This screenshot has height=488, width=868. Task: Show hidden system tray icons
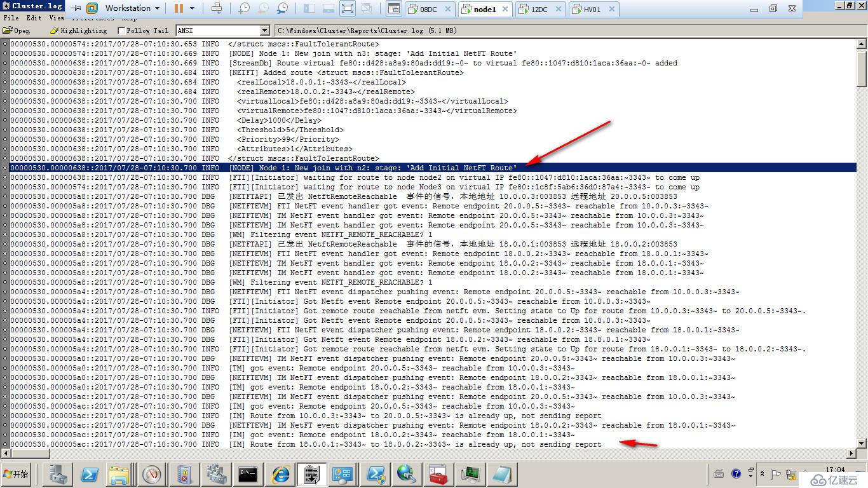pos(762,474)
